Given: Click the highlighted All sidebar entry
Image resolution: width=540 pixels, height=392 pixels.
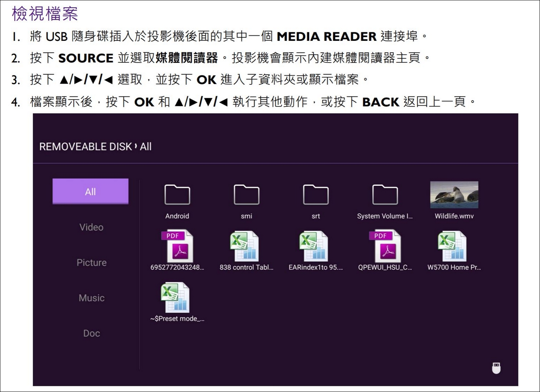Looking at the screenshot, I should point(90,191).
